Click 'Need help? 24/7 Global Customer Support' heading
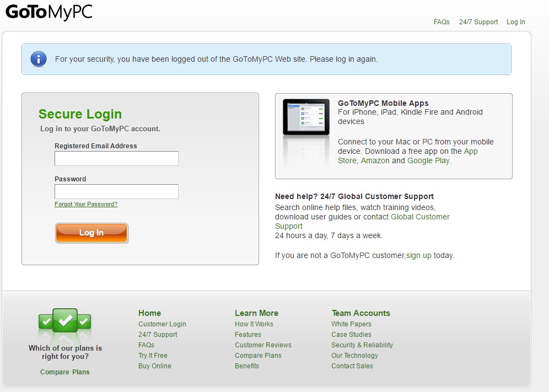The image size is (549, 392). 354,196
